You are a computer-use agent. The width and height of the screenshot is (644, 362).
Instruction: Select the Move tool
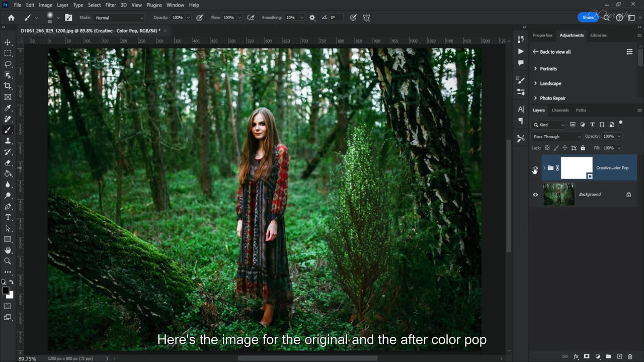(x=8, y=42)
